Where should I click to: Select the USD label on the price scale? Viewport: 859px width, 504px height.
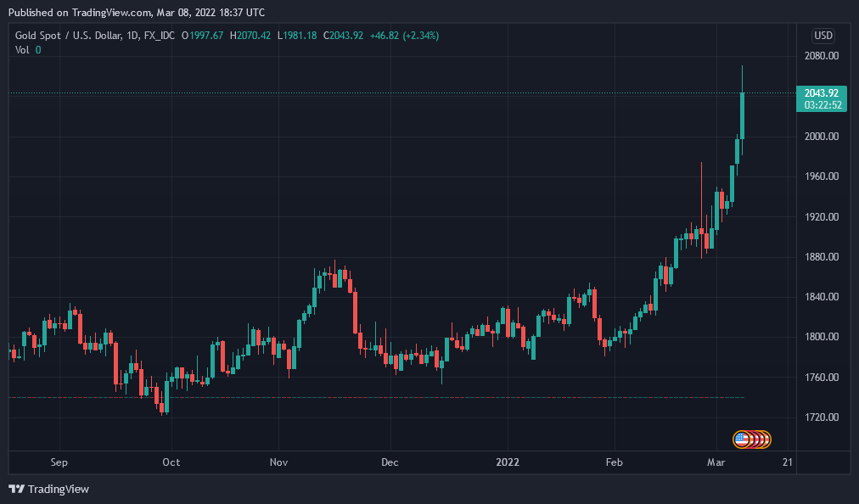point(821,35)
